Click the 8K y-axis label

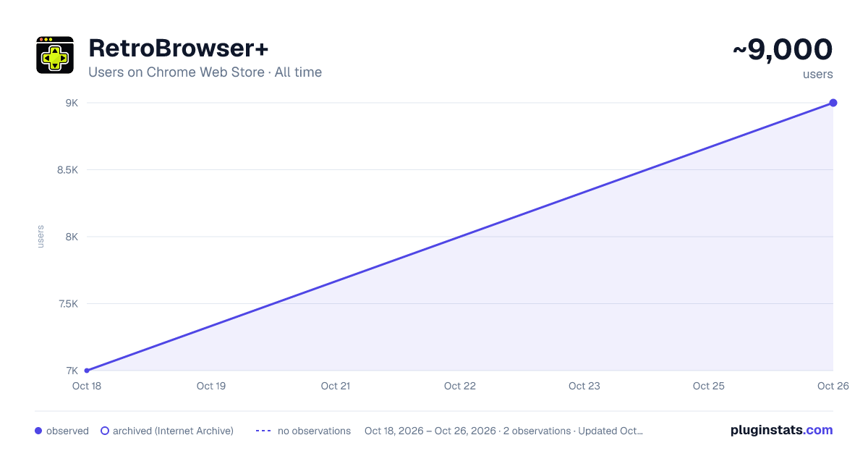click(x=72, y=237)
